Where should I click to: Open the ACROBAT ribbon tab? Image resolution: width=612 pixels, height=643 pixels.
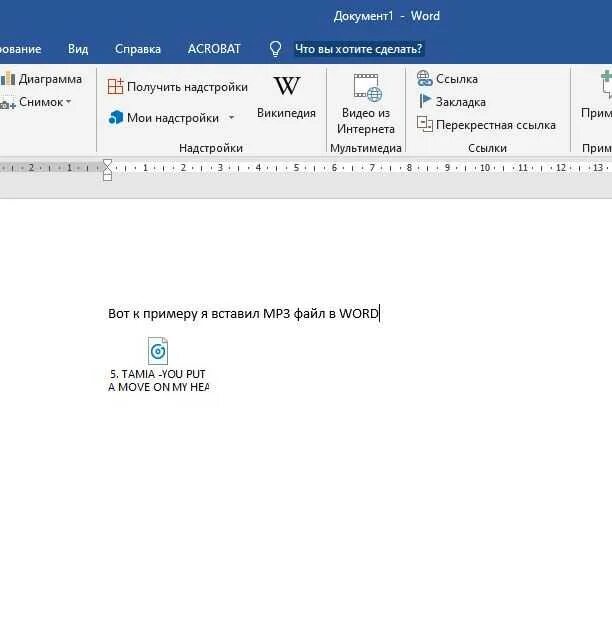(214, 49)
